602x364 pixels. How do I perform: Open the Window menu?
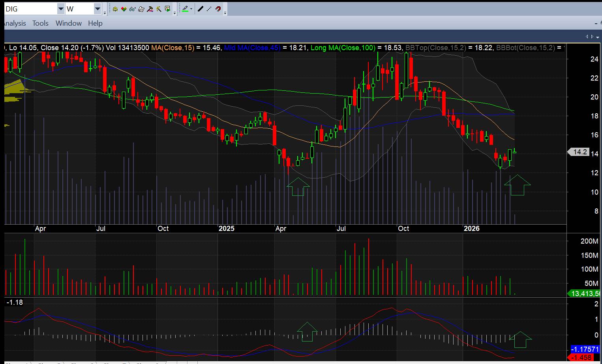[68, 23]
